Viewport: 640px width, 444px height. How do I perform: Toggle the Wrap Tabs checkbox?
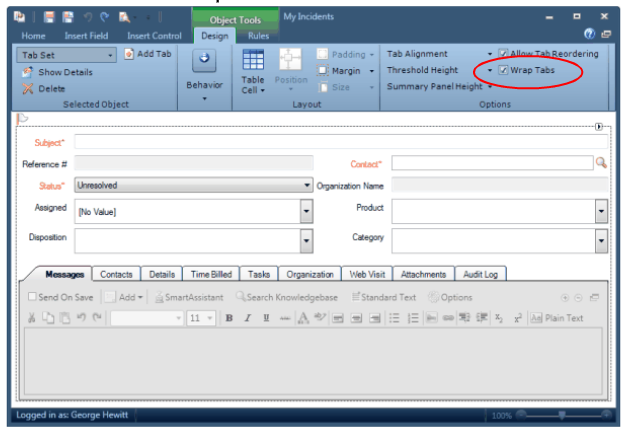tap(504, 71)
